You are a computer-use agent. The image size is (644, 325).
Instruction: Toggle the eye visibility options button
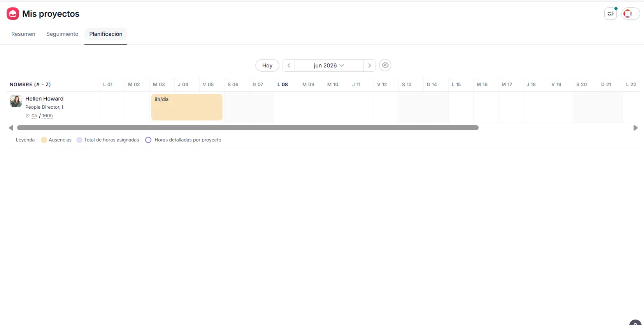pos(385,65)
